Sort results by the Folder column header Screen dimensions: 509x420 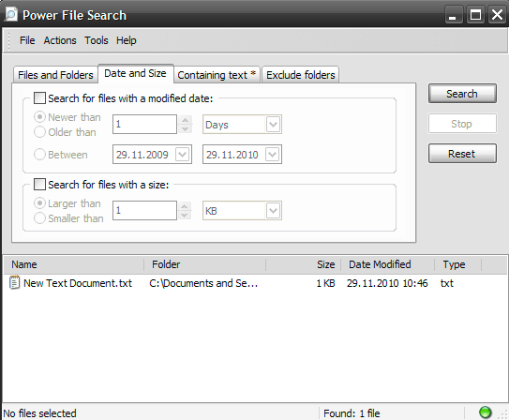[205, 264]
